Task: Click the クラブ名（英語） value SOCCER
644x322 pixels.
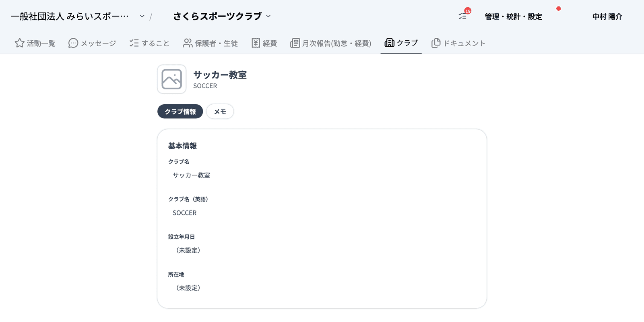Action: pyautogui.click(x=185, y=213)
